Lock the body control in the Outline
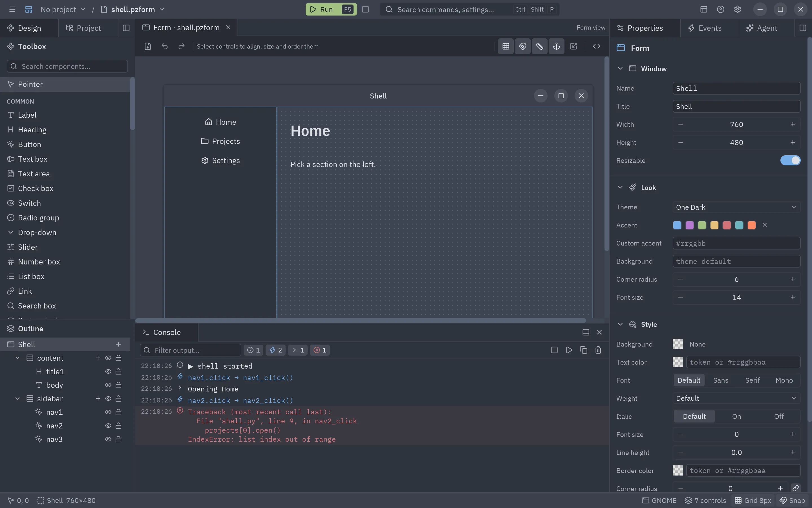The height and width of the screenshot is (508, 812). [x=118, y=385]
